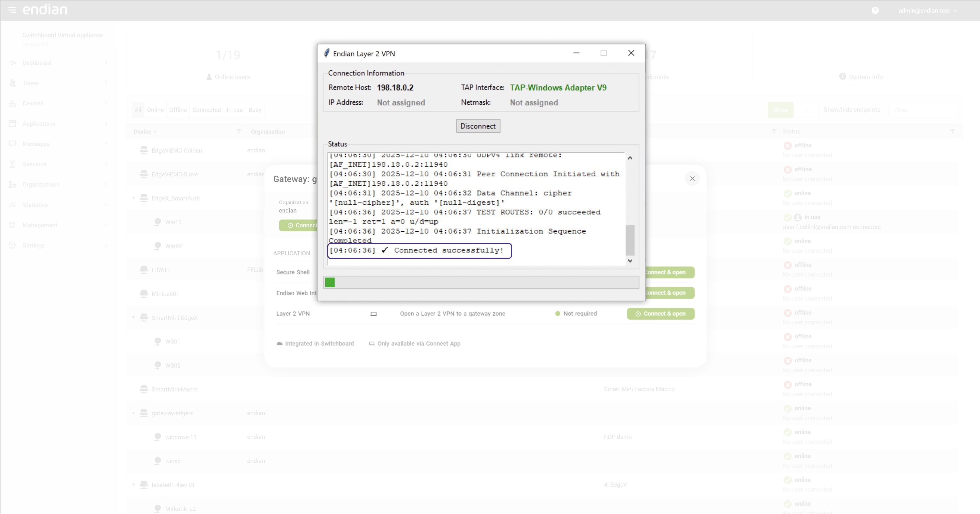
Task: Click the Status log scroll-up arrow
Action: (x=630, y=158)
